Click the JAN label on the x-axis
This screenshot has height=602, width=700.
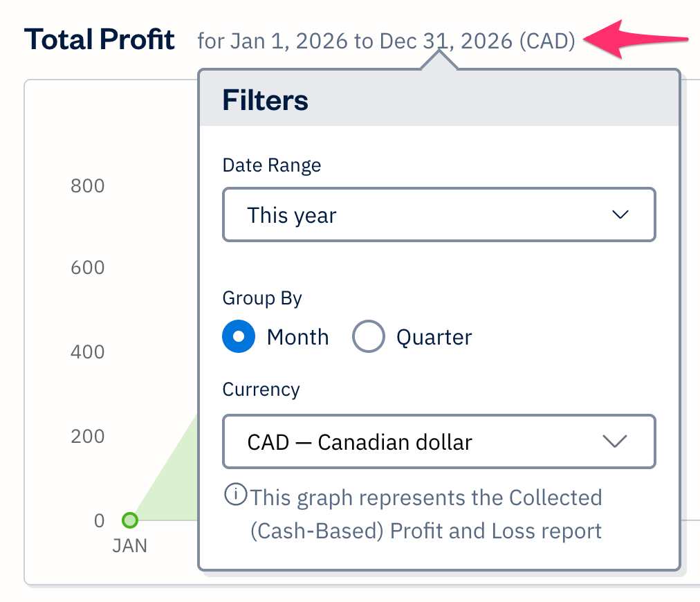pos(130,546)
